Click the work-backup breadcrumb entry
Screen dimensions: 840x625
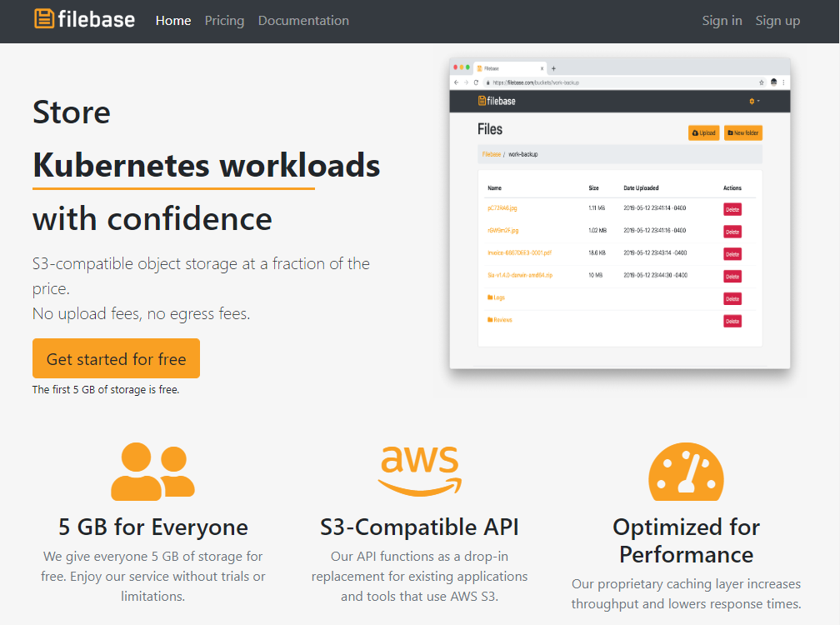point(522,153)
